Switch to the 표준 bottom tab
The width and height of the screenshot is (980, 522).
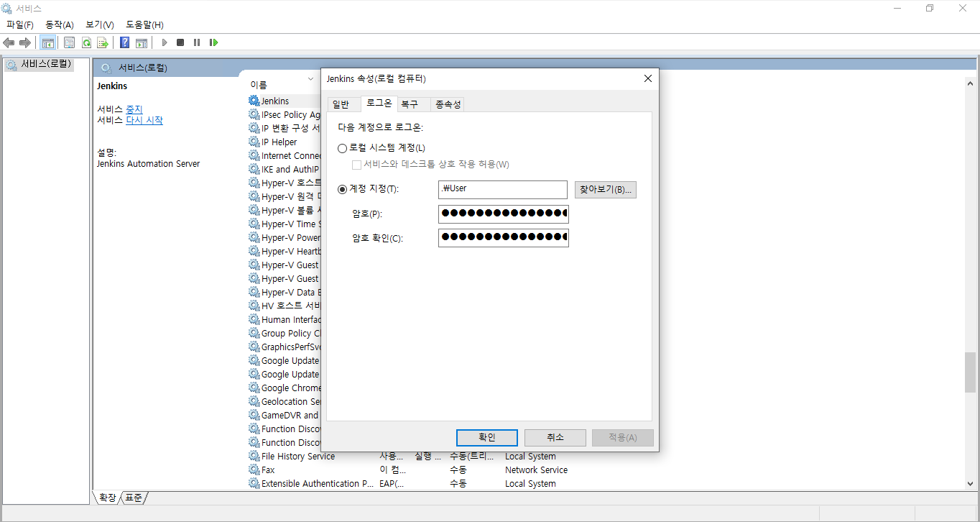click(134, 497)
